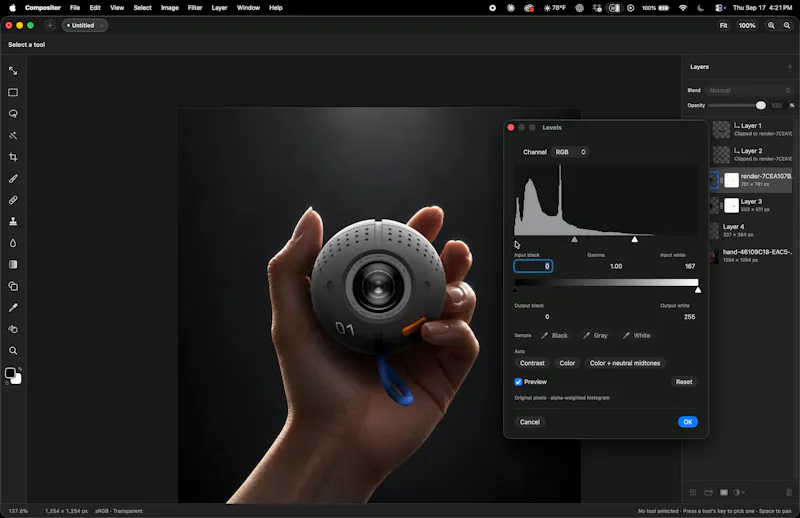Image resolution: width=800 pixels, height=518 pixels.
Task: Select the hand-46109C18 layer
Action: click(751, 256)
